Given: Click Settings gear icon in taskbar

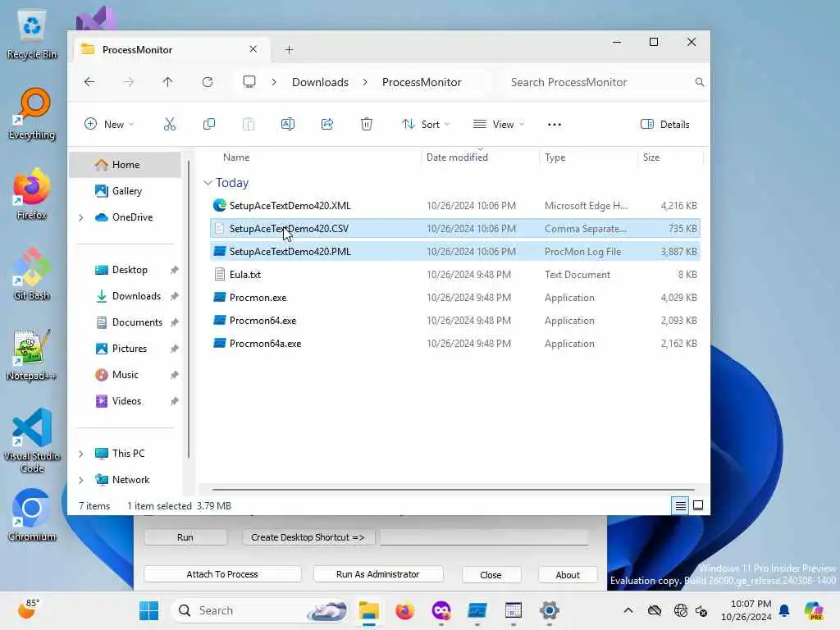Looking at the screenshot, I should [549, 610].
